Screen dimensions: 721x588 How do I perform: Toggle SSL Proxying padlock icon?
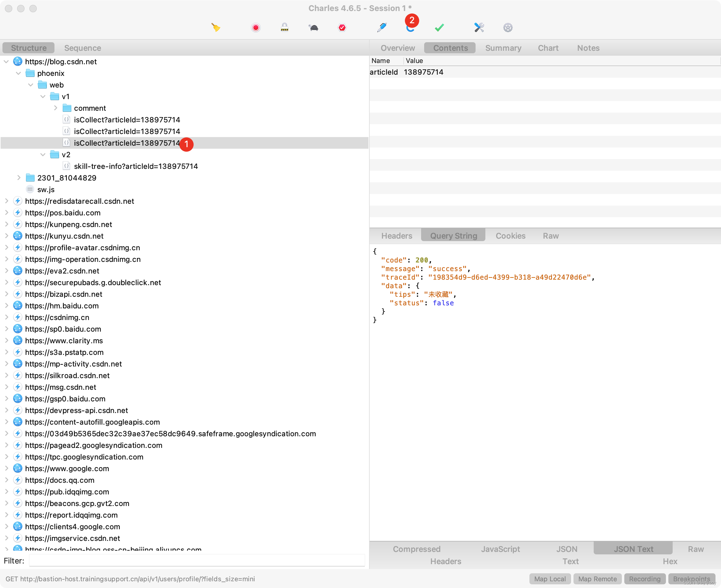285,28
